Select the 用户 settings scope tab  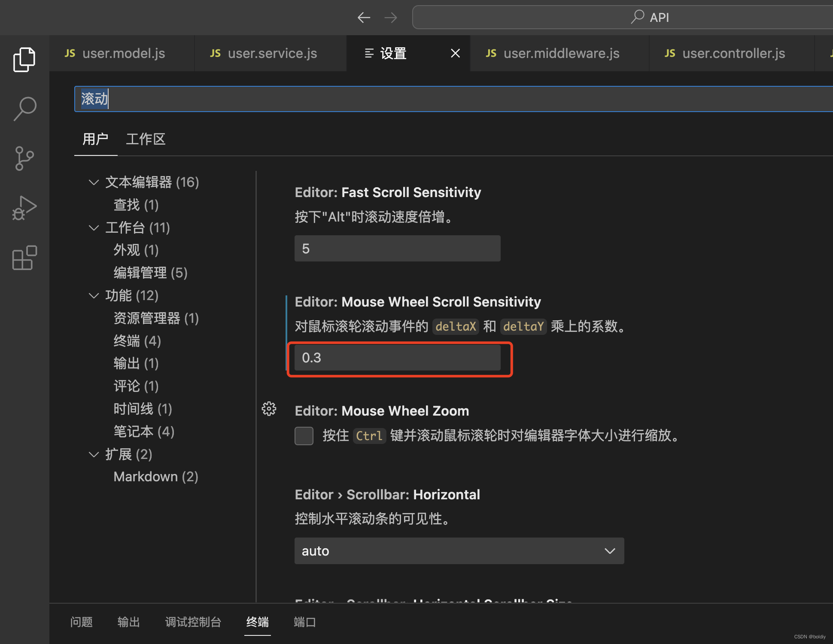95,139
